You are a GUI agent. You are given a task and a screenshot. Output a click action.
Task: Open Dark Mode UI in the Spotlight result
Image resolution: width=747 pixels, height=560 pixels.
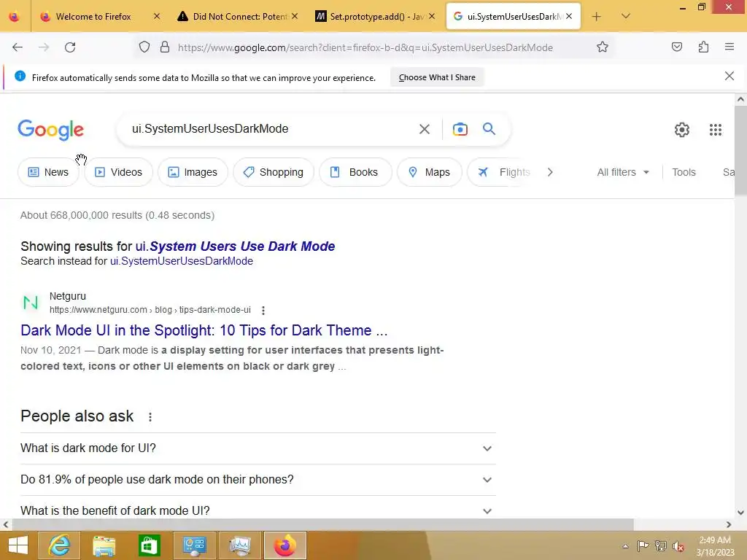(x=204, y=330)
